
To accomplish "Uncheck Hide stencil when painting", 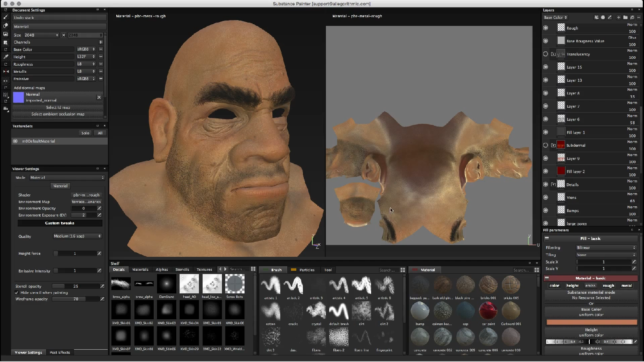I will 16,293.
